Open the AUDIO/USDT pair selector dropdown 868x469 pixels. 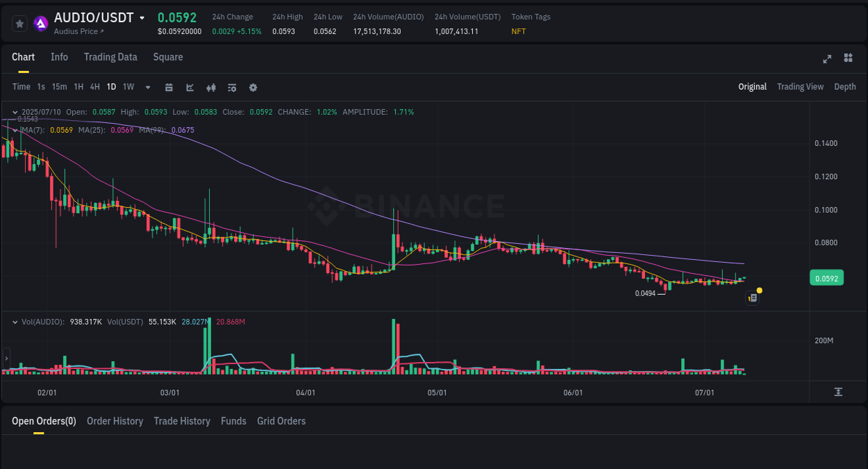[x=142, y=17]
